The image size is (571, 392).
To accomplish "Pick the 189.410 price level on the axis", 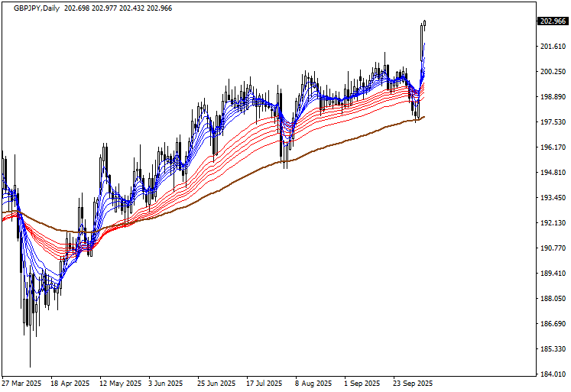I will pyautogui.click(x=553, y=274).
